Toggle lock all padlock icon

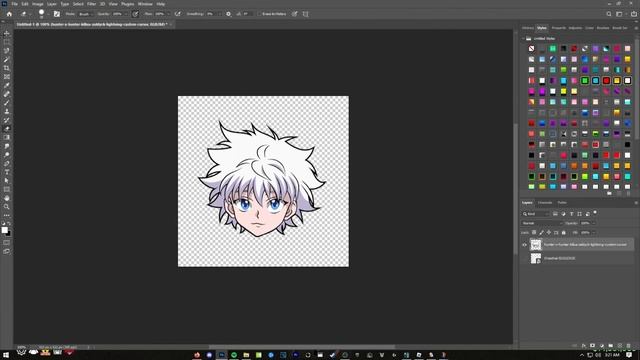pyautogui.click(x=564, y=232)
